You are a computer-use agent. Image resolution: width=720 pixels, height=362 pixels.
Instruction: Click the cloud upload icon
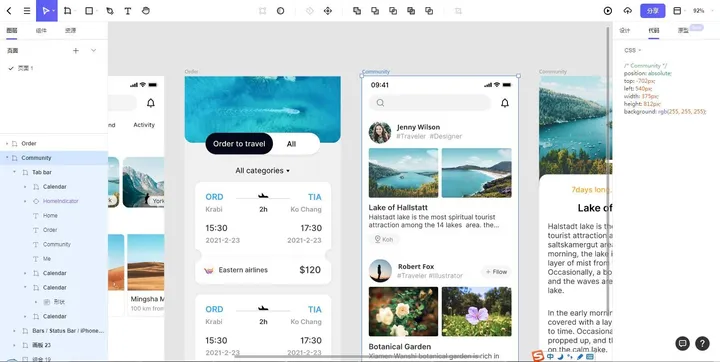[x=628, y=11]
